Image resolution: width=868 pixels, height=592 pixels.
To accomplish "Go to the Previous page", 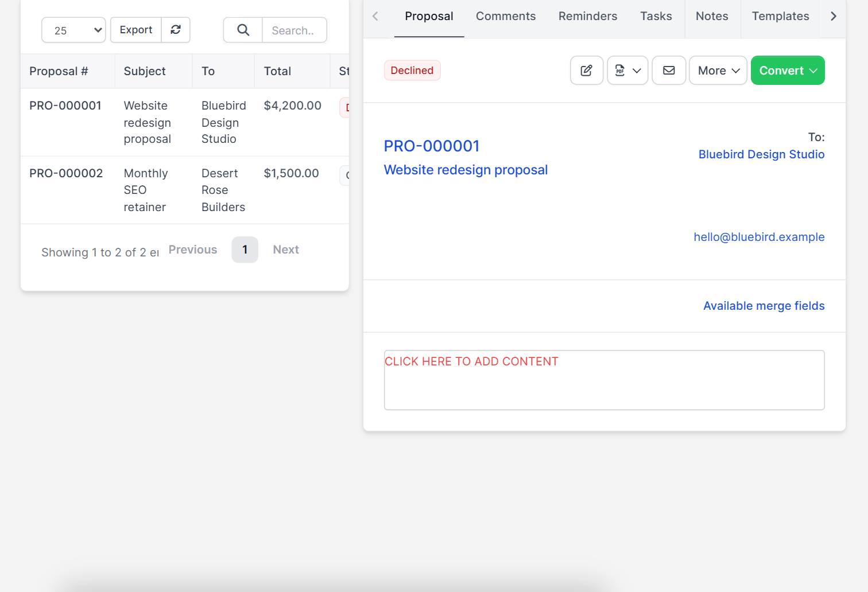I will [x=193, y=250].
